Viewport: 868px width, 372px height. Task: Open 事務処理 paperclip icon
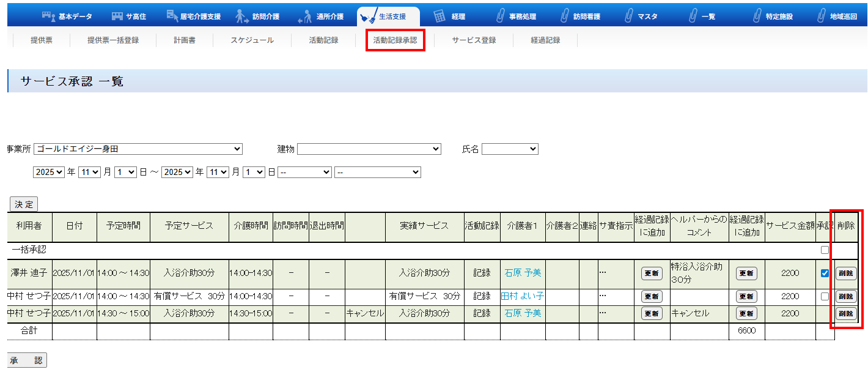[501, 17]
